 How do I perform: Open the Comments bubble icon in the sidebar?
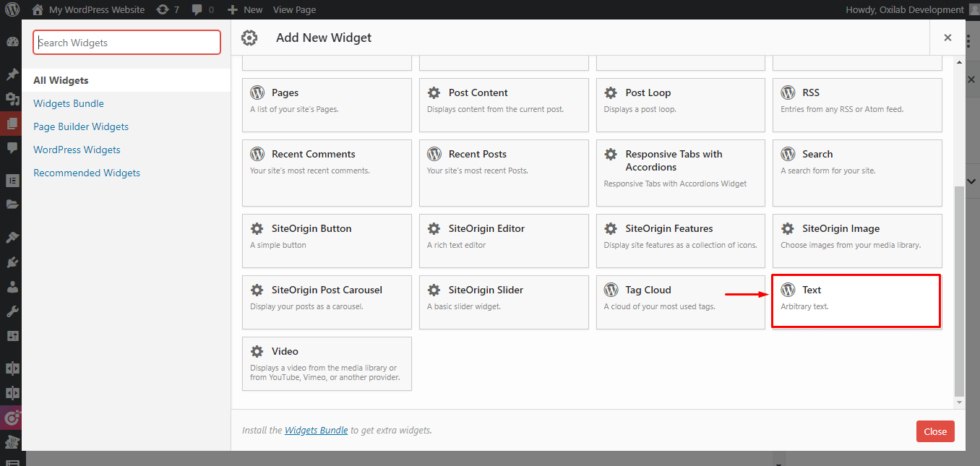click(x=12, y=148)
